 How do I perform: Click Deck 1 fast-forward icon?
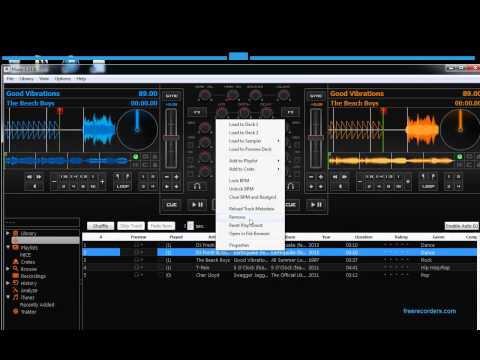pyautogui.click(x=39, y=177)
